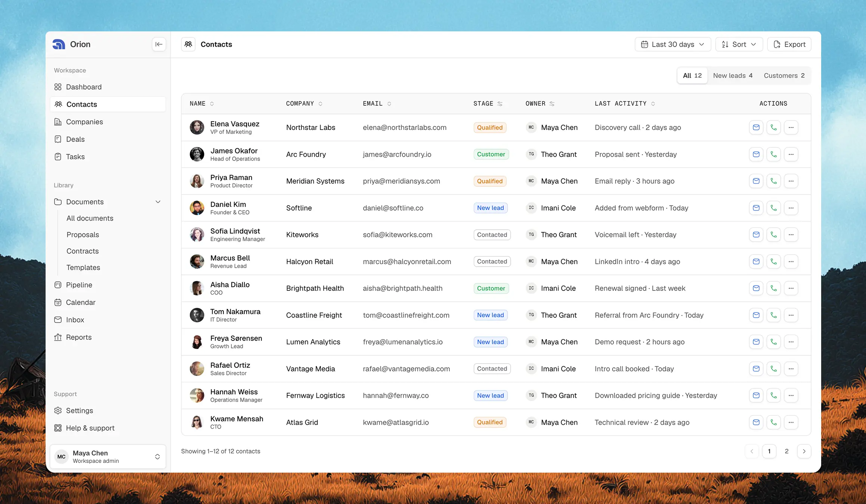Open more actions for Sofia Lindqvist
The height and width of the screenshot is (504, 866).
pos(791,234)
